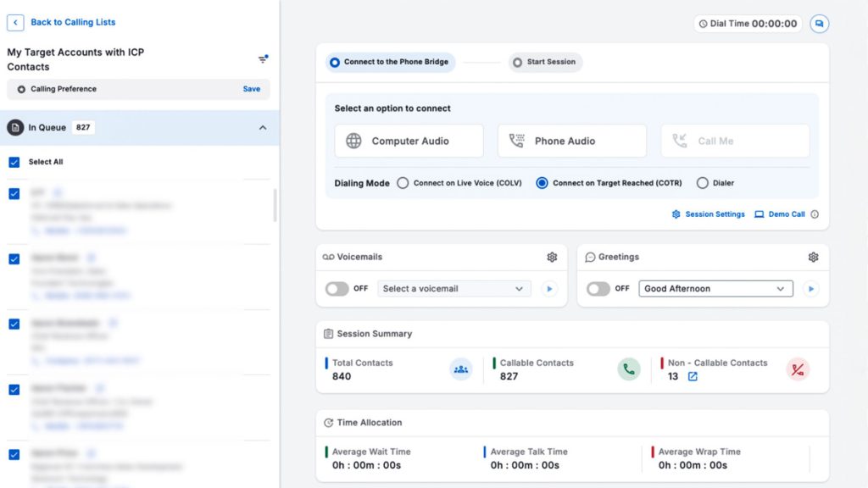Open the list filter icon
Screen dimensions: 868x488
(263, 59)
